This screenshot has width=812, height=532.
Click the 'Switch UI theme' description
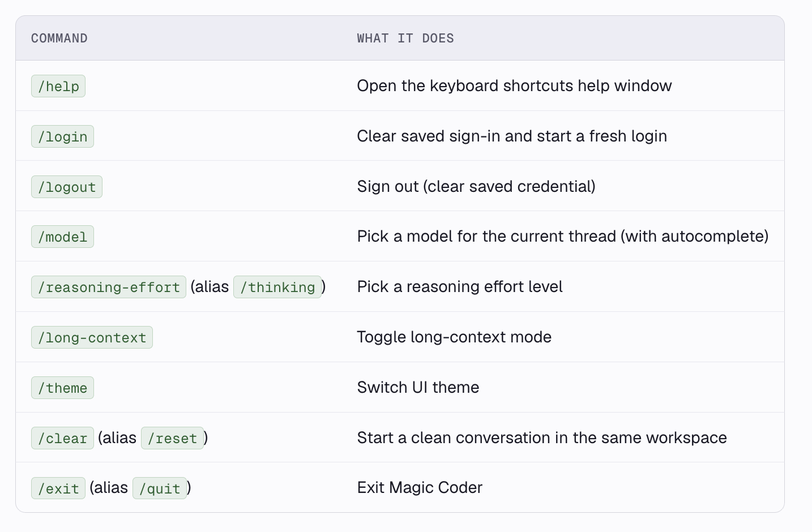(418, 387)
